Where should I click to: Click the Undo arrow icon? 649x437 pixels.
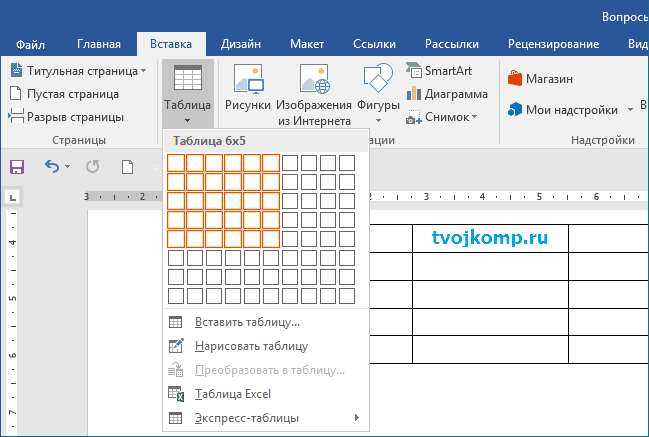(x=52, y=167)
